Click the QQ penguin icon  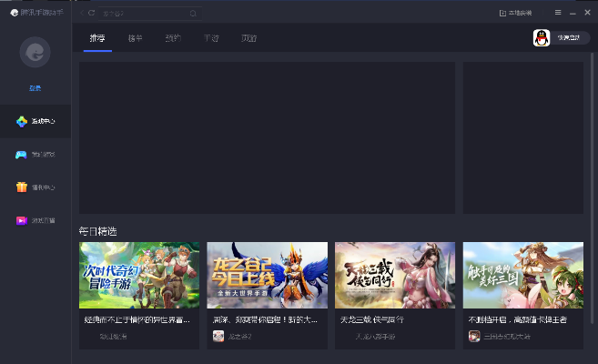(x=542, y=37)
